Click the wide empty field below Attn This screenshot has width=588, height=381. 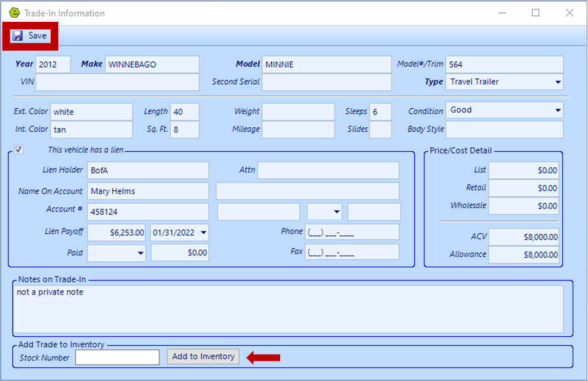(x=307, y=191)
